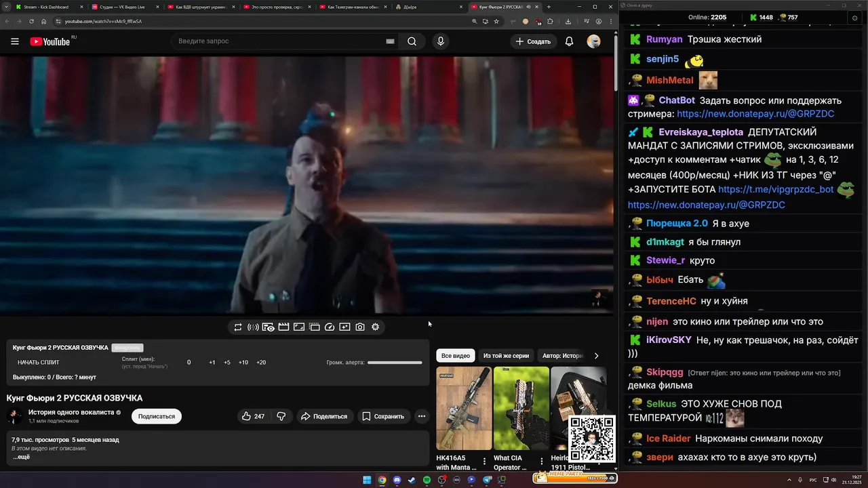The width and height of the screenshot is (868, 488).
Task: Click the Поделиться share button
Action: [324, 416]
